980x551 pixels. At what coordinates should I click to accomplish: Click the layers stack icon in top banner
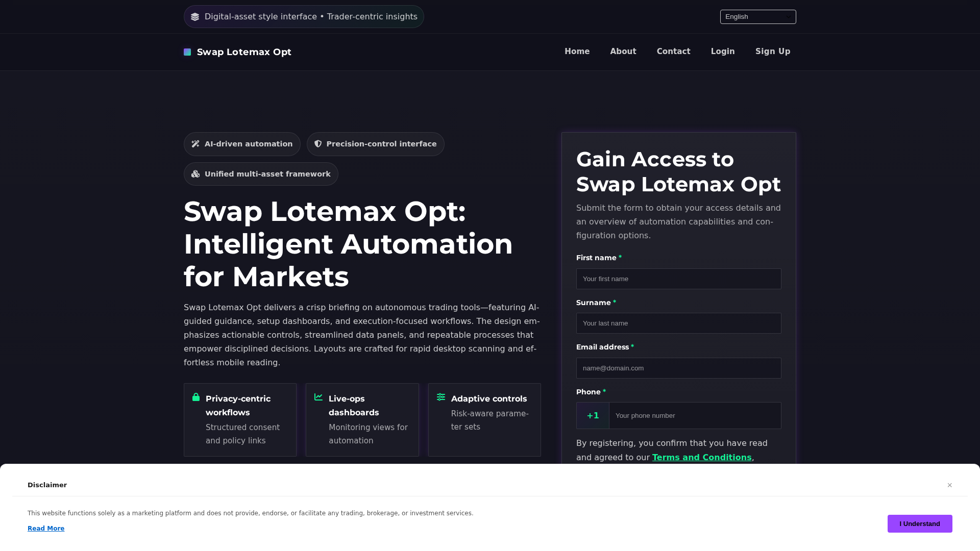pos(195,17)
